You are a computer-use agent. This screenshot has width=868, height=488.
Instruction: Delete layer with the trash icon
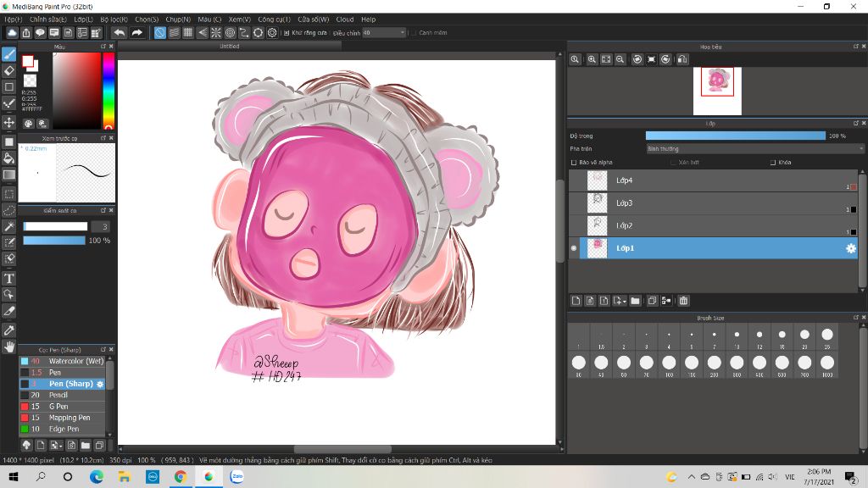click(684, 301)
